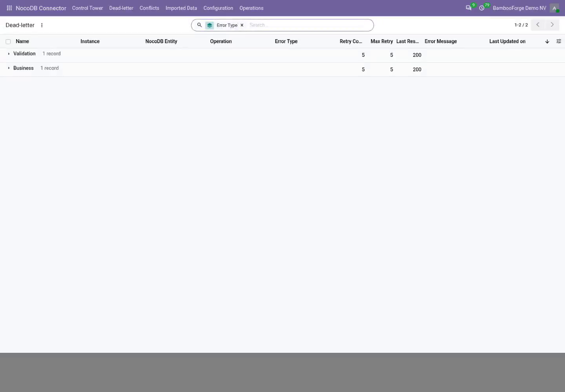
Task: Sort by Last Updated on column header
Action: click(507, 41)
